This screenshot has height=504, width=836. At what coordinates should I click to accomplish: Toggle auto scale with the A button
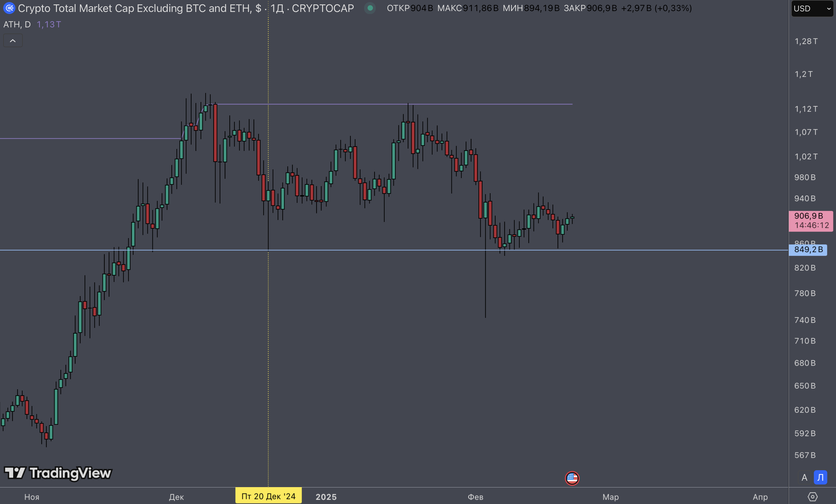[x=804, y=477]
